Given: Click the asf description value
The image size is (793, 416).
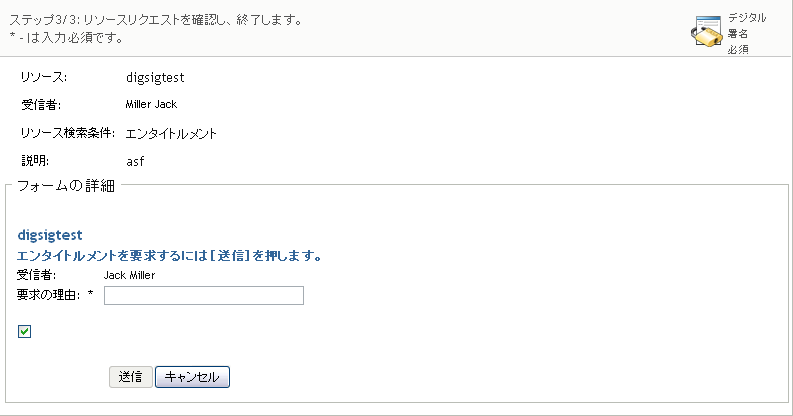Looking at the screenshot, I should 135,161.
